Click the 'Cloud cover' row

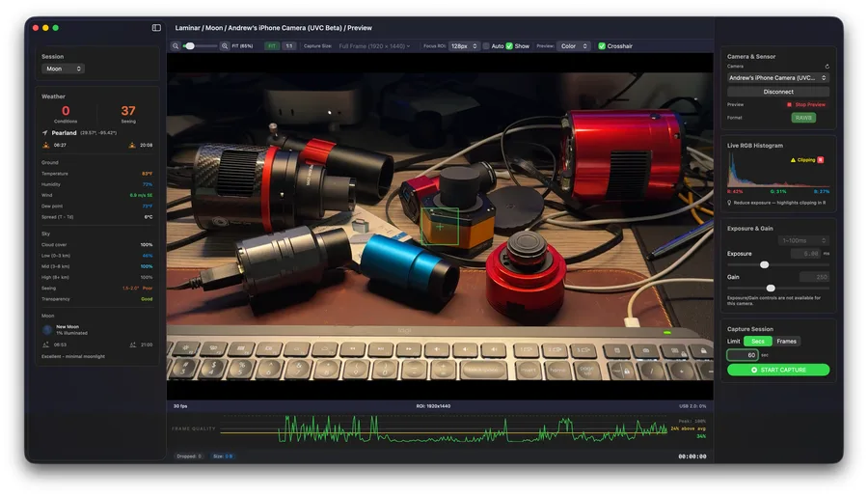pos(96,244)
